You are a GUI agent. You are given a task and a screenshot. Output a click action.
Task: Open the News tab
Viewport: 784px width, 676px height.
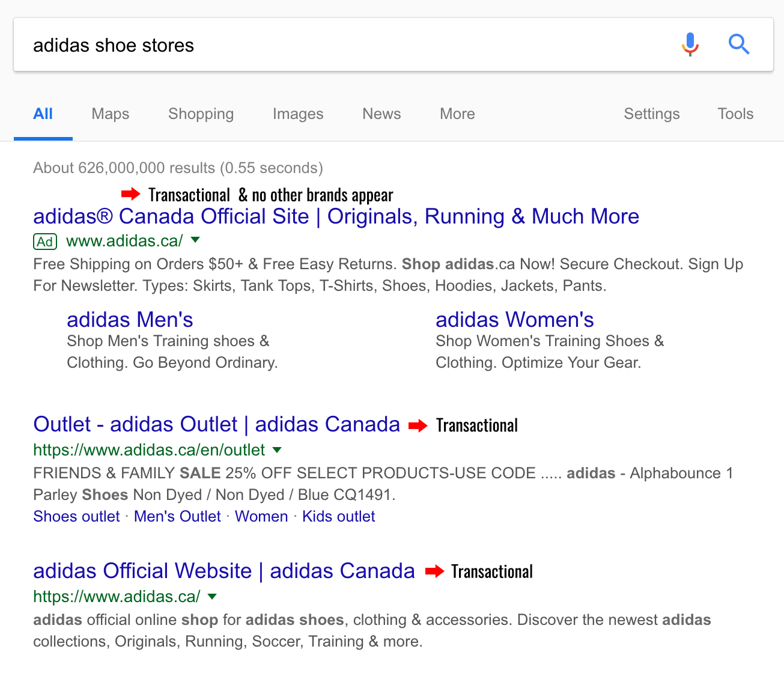click(381, 114)
